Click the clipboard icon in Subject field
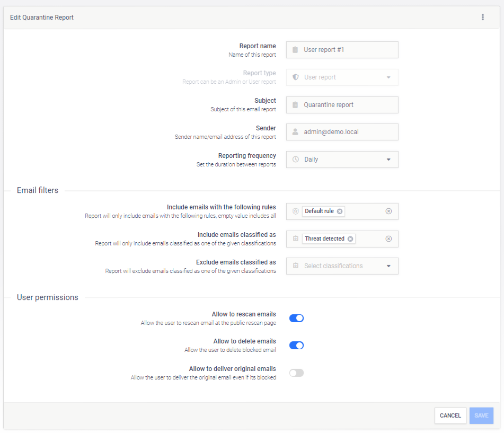Screen dimensions: 504x433 pos(295,105)
